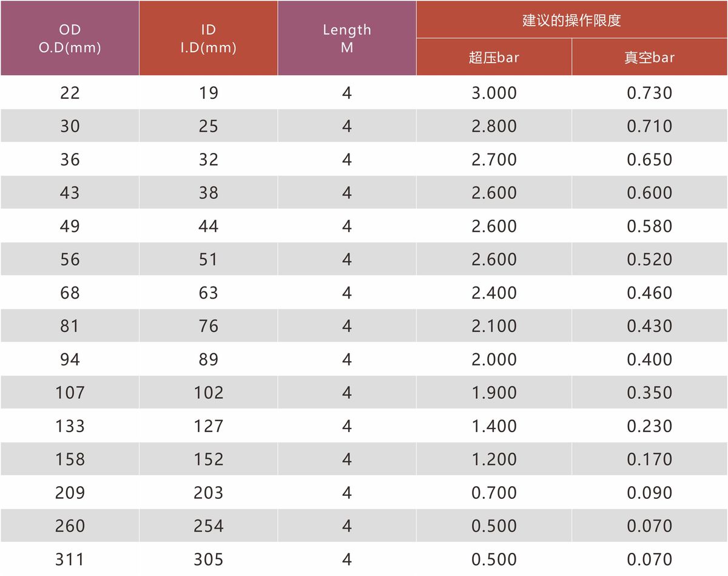
Task: Click ID value 89
Action: (208, 360)
